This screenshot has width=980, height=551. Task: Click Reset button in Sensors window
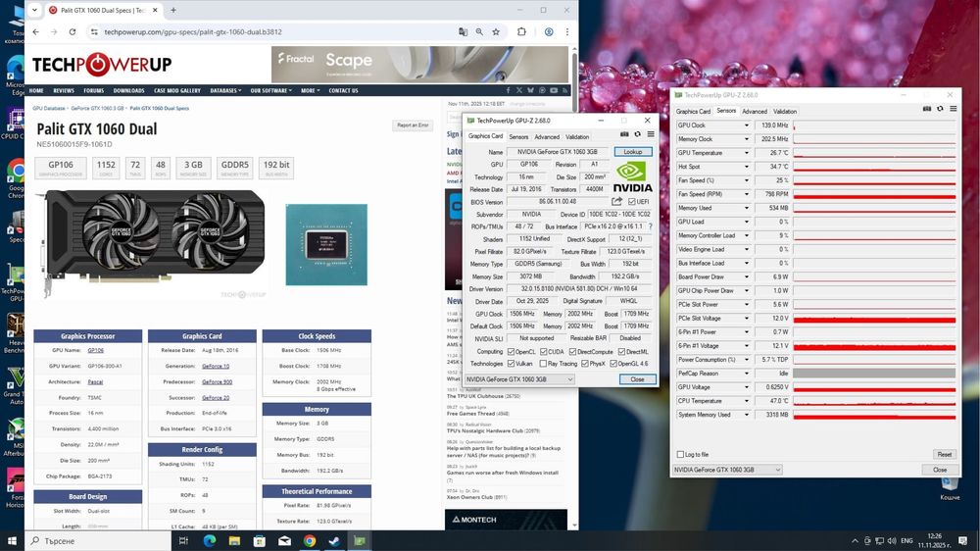[x=945, y=455]
